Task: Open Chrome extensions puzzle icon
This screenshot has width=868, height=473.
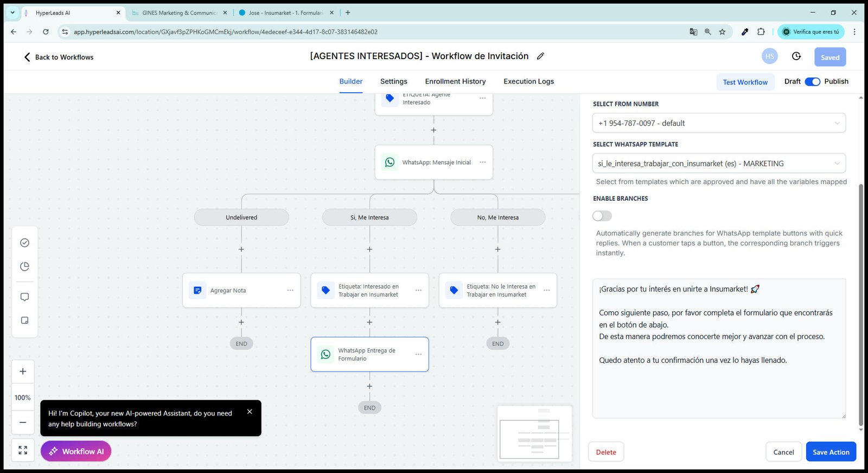Action: click(761, 32)
